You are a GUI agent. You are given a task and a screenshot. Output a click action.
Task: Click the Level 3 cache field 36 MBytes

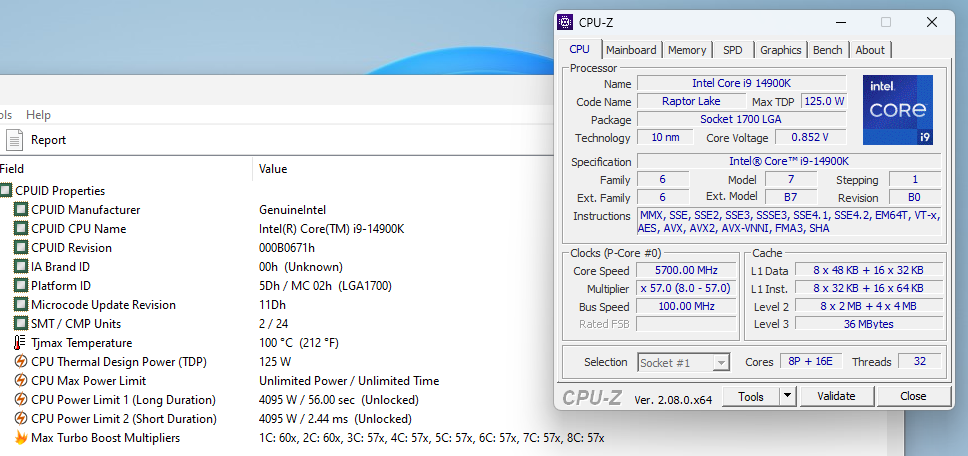(x=868, y=323)
